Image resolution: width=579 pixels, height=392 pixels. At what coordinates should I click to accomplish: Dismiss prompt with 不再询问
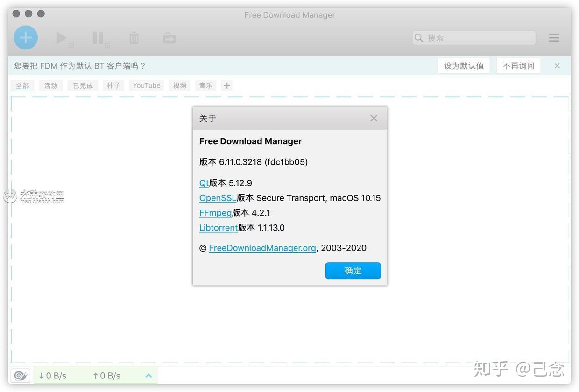518,65
